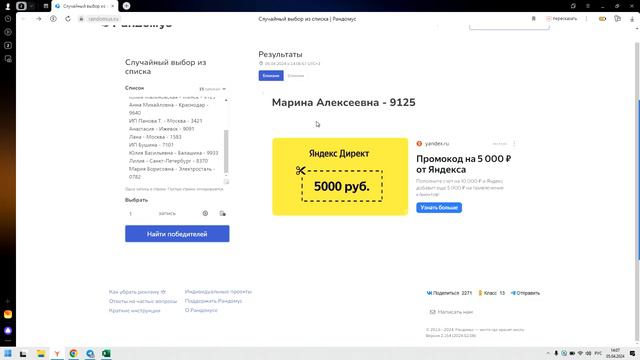This screenshot has height=360, width=640.
Task: Click the browser back arrow
Action: (x=24, y=19)
